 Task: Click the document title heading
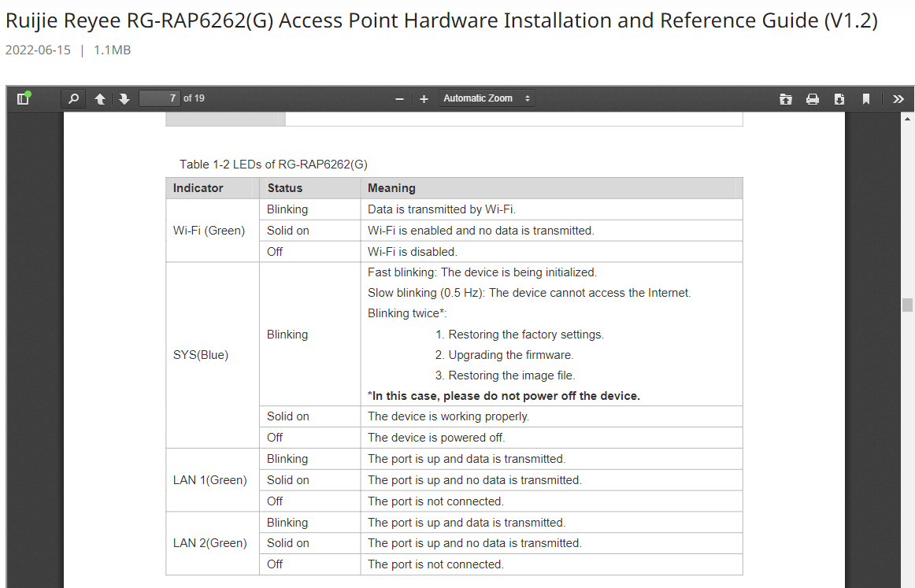441,20
